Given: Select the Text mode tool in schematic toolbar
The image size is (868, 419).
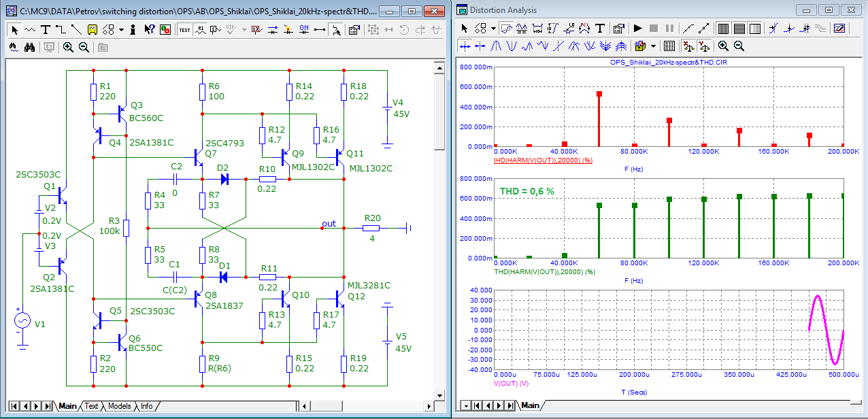Looking at the screenshot, I should (46, 30).
